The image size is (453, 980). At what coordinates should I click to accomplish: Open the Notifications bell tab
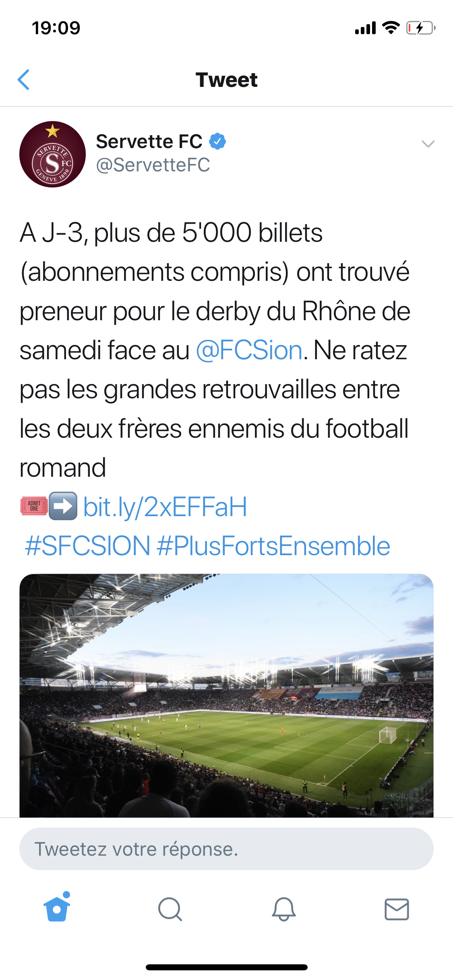(x=284, y=909)
